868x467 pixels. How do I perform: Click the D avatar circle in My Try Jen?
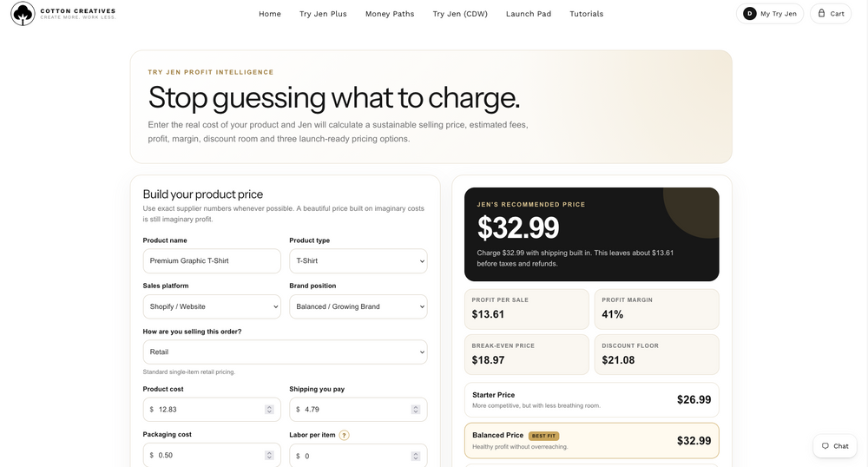pos(750,14)
